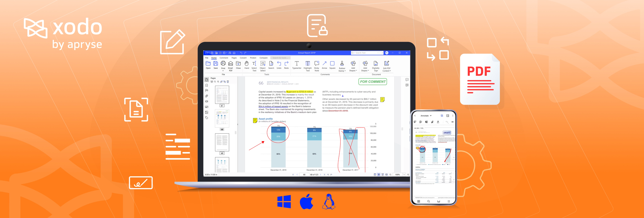
Task: Enable continuous page view in status bar
Action: [379, 175]
